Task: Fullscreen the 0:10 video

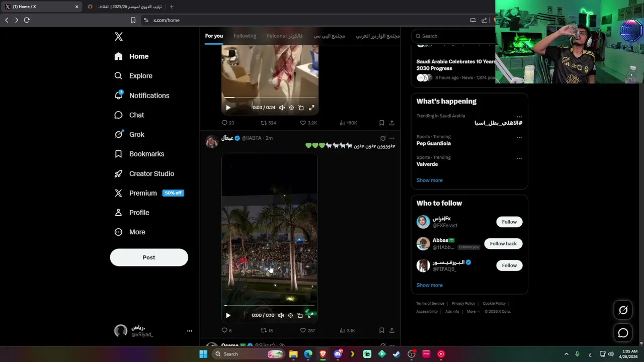Action: (310, 315)
